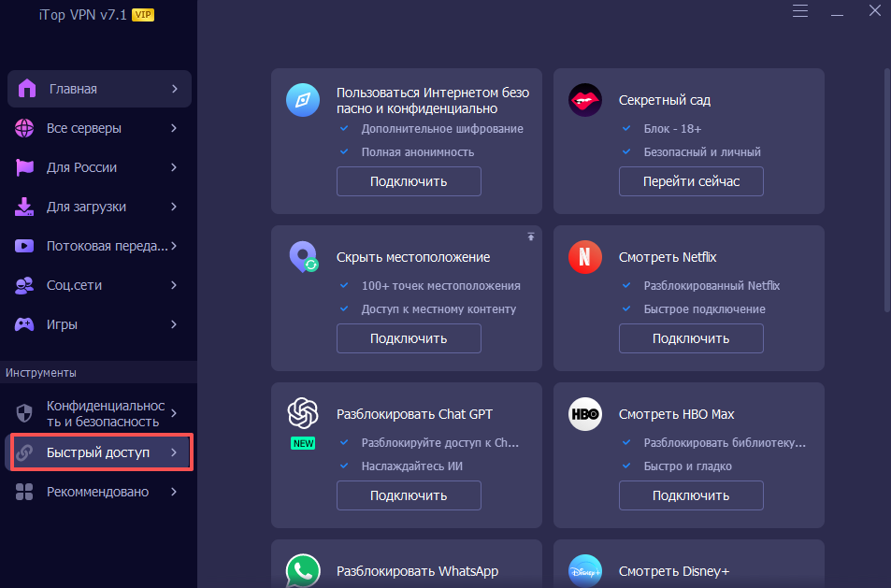Click the ChatGPT logo icon
Screen dimensions: 891x588
pyautogui.click(x=303, y=412)
